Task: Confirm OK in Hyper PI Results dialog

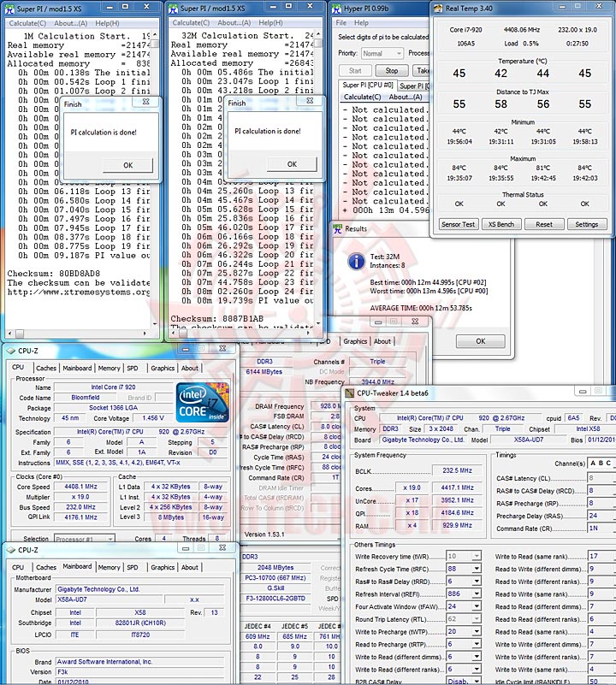Action: [481, 341]
